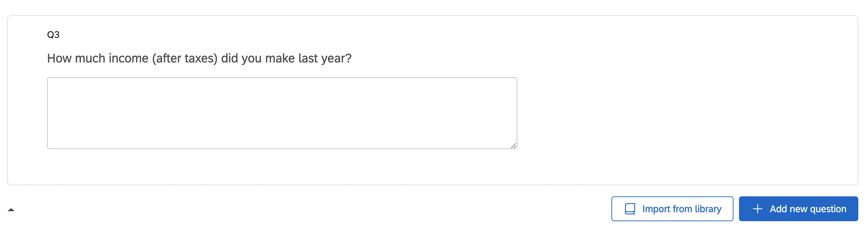Click the word "income" in the Q3 prompt
868x225 pixels.
click(x=128, y=58)
